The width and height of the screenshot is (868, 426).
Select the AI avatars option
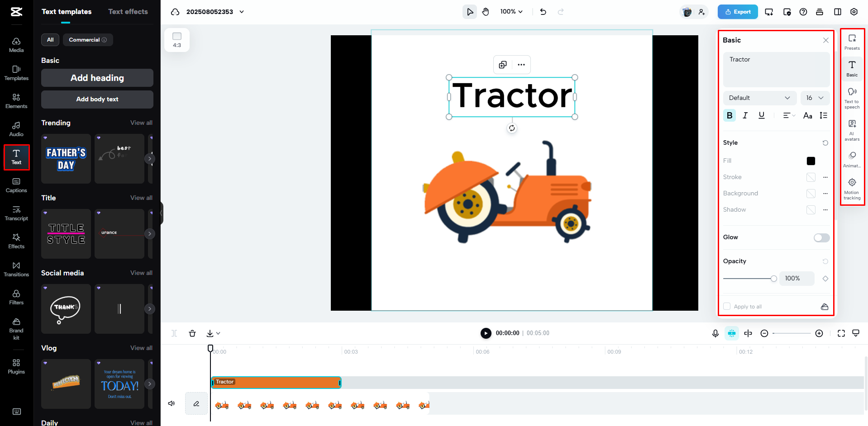click(x=852, y=129)
